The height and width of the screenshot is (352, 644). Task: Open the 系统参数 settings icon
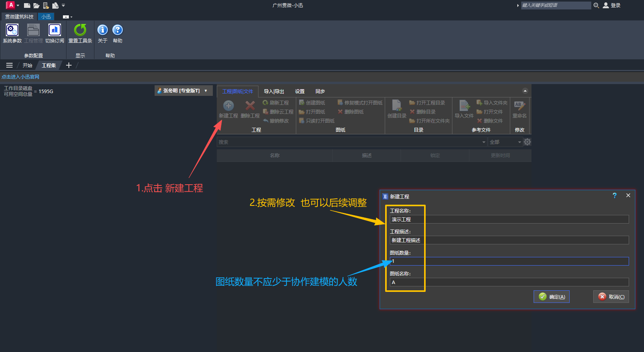(x=12, y=30)
